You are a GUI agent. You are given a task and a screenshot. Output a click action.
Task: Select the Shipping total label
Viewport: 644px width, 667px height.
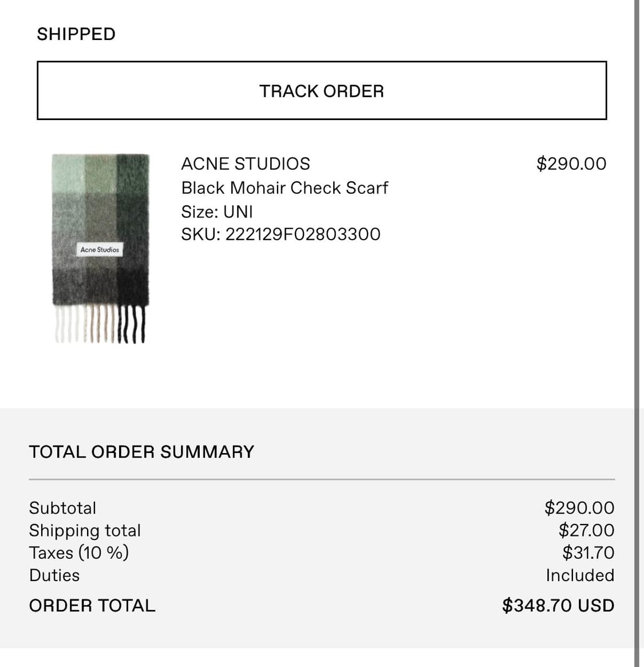point(85,531)
